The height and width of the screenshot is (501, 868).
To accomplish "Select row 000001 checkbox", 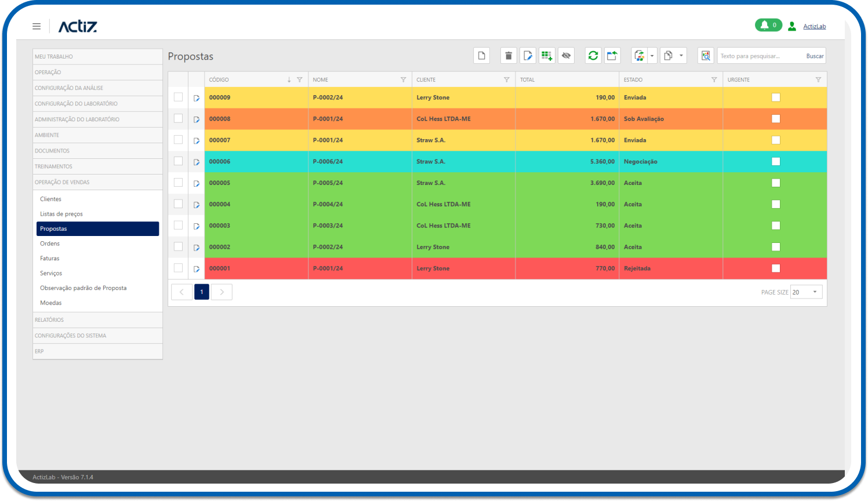I will 178,268.
